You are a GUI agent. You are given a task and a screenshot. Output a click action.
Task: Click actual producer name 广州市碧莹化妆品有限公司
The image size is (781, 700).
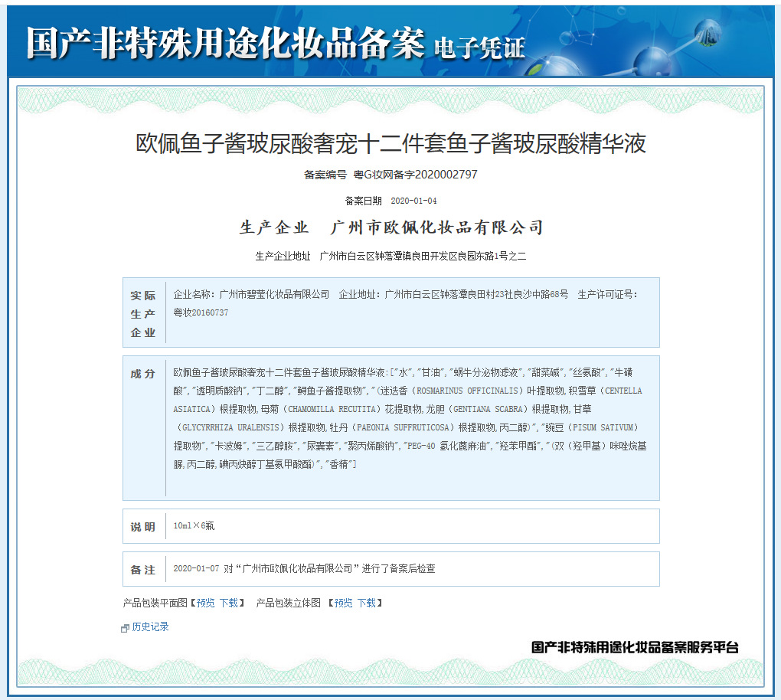click(274, 294)
